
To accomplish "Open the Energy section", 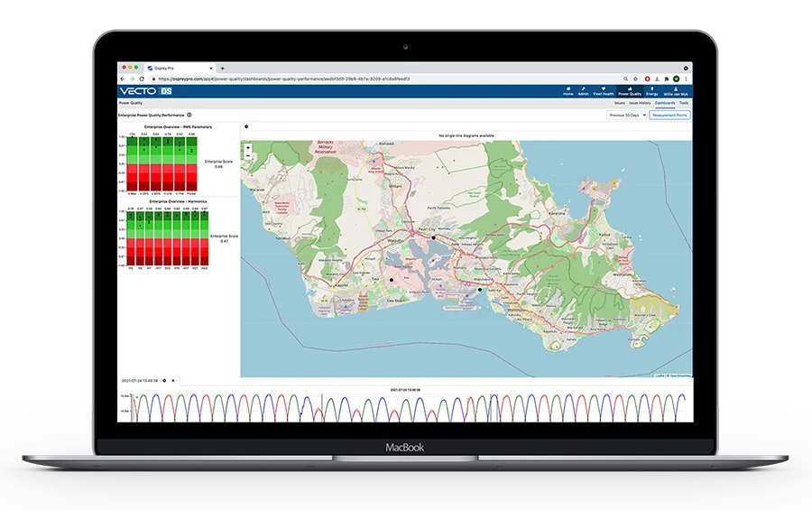I will pyautogui.click(x=652, y=91).
